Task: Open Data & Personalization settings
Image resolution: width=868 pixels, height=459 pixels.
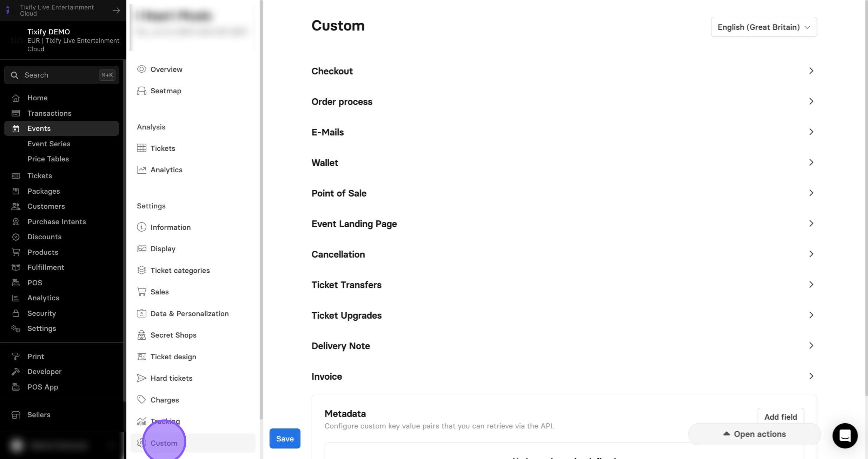Action: point(190,314)
